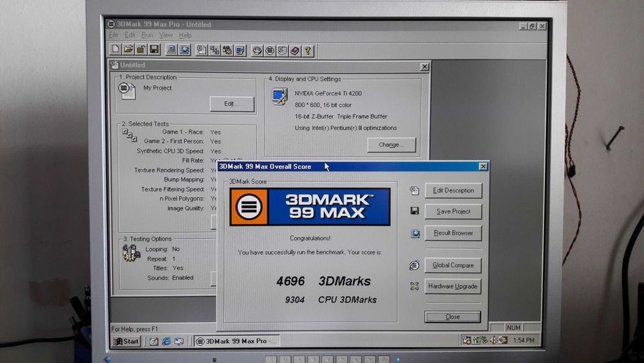Click the 1:54 PM taskbar clock
644x363 pixels.
point(524,340)
